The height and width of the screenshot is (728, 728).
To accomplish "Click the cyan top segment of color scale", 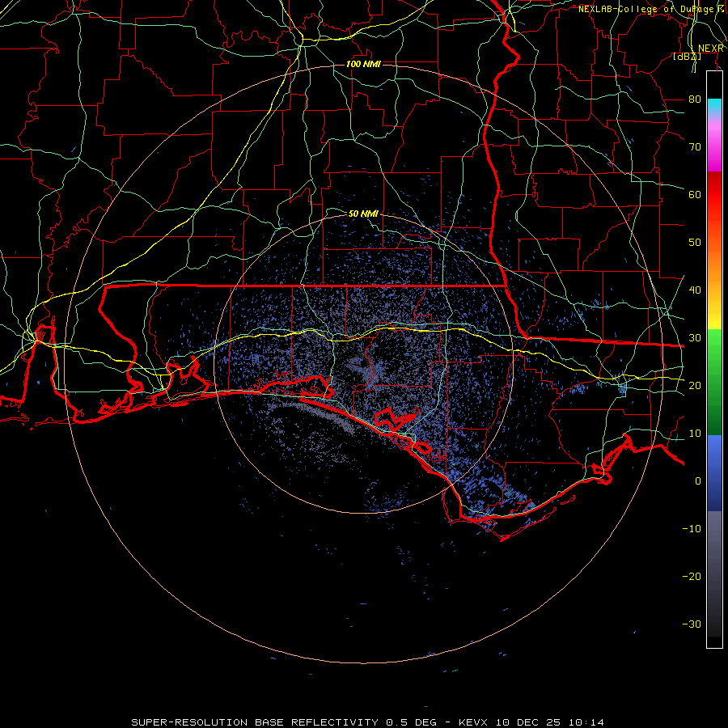I will (714, 106).
